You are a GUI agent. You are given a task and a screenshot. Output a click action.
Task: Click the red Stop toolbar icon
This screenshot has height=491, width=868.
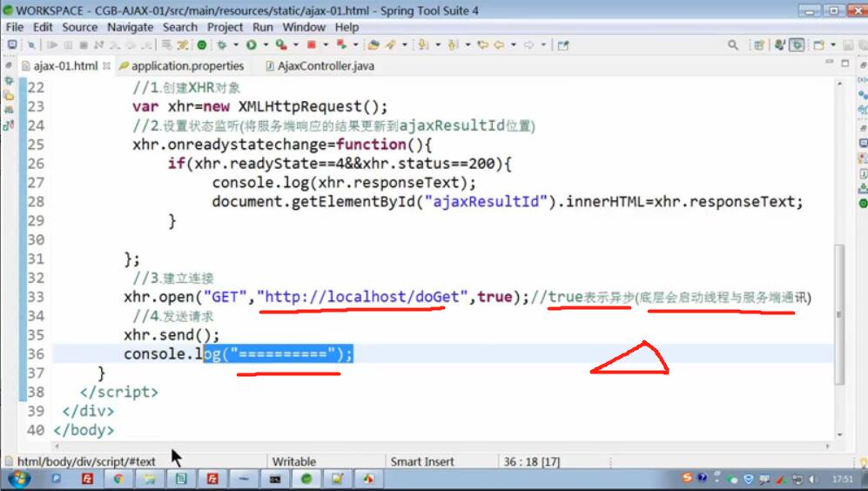[312, 45]
